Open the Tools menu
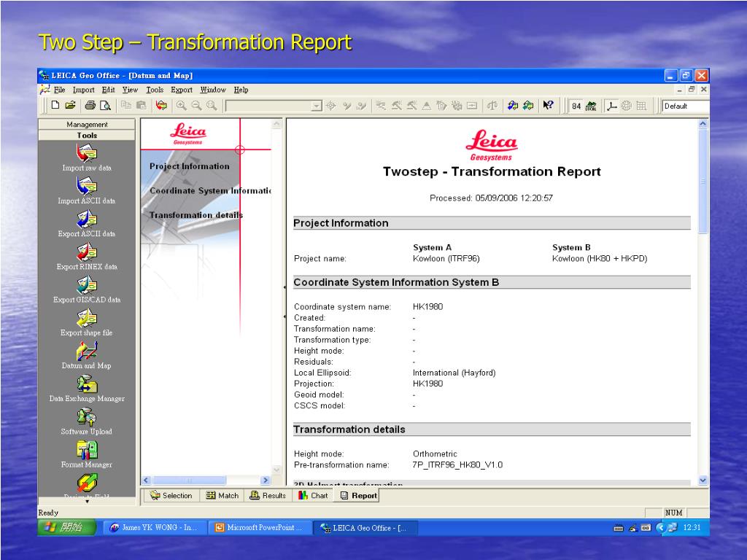Viewport: 747px width, 560px height. pos(155,90)
